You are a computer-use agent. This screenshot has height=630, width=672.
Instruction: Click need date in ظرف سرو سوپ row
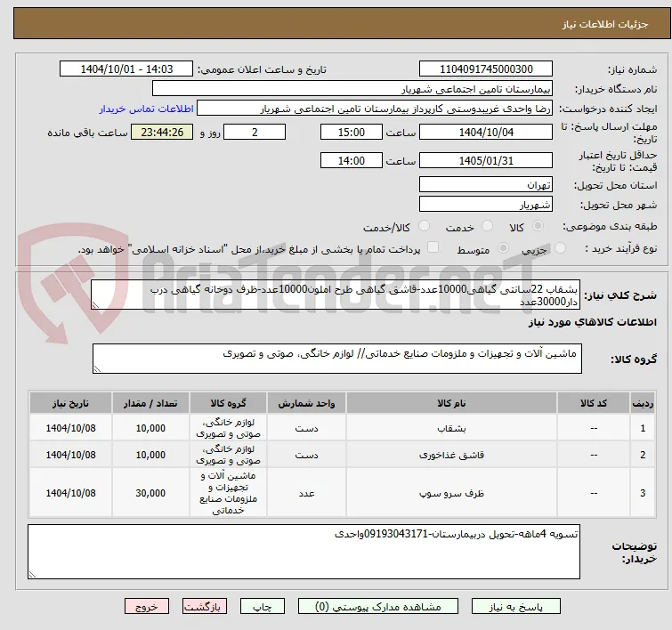pyautogui.click(x=70, y=493)
